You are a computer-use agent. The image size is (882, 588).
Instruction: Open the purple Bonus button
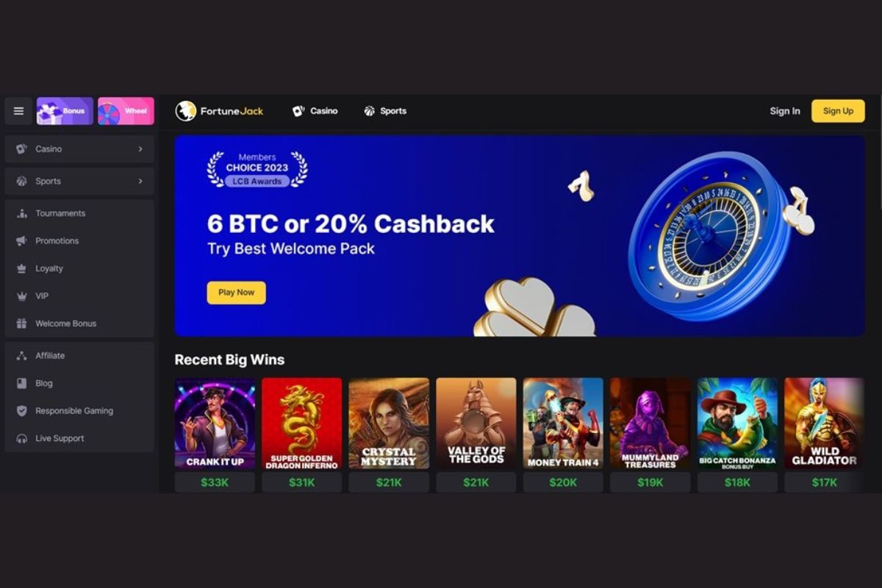65,111
